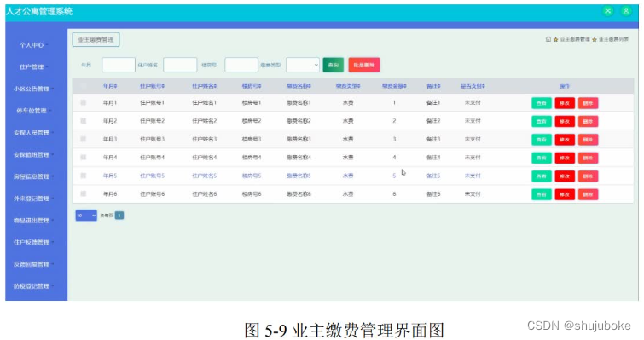
Task: Check the checkbox for row 年月4
Action: click(84, 157)
